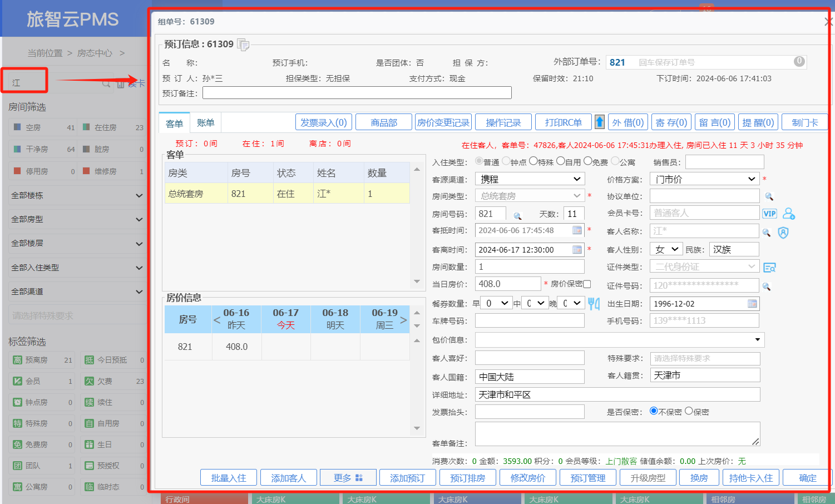Click search icon next to room number 821
Viewport: 835px width, 504px height.
[x=517, y=216]
